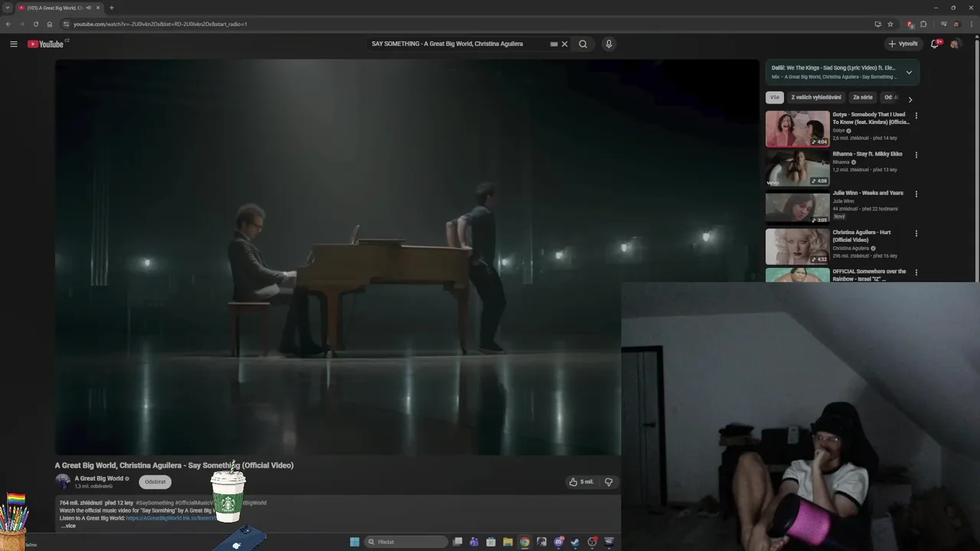Open Task View on the taskbar
The height and width of the screenshot is (551, 980).
pos(457,542)
